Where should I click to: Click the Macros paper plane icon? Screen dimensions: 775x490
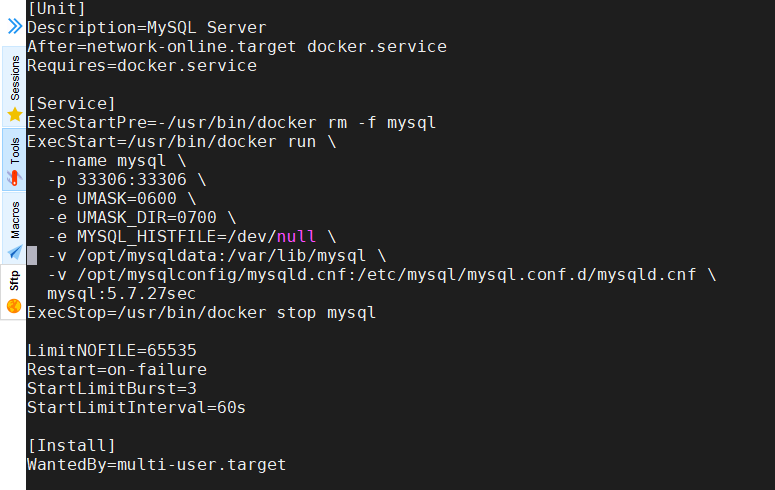[15, 252]
